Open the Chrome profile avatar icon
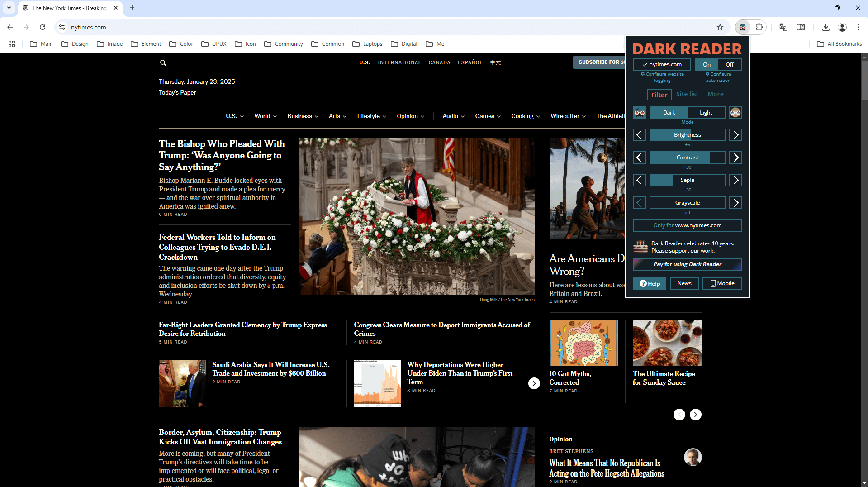 (x=842, y=27)
